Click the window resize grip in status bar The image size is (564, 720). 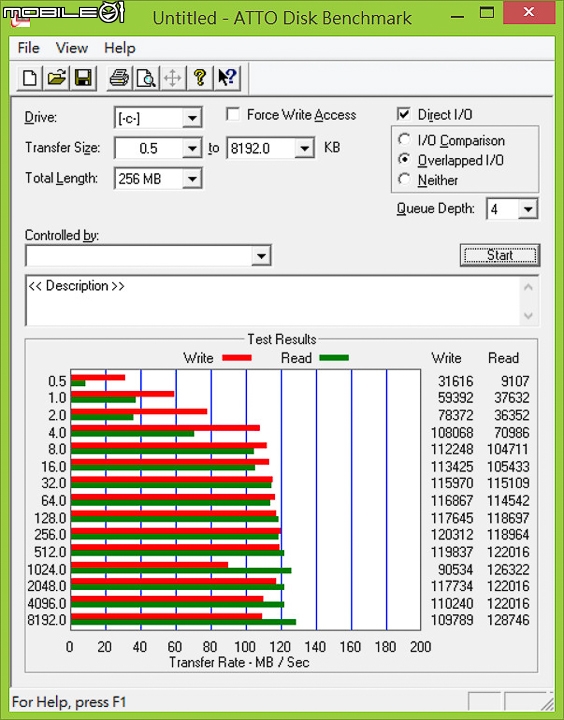(x=547, y=703)
